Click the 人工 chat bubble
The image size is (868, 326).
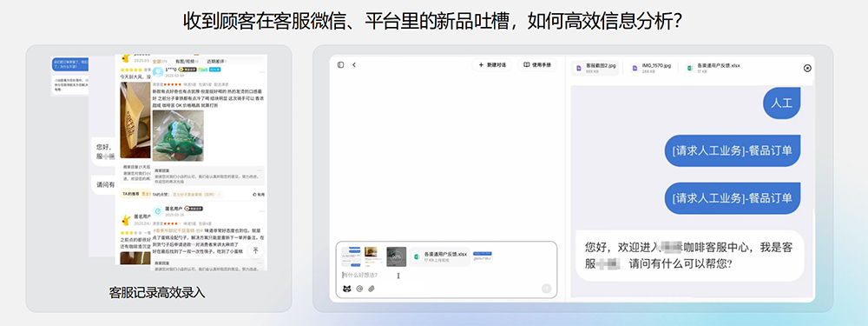coord(781,103)
